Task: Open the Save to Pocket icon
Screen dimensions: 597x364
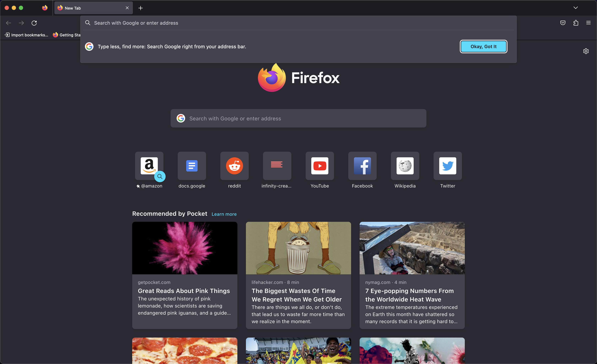Action: pyautogui.click(x=563, y=23)
